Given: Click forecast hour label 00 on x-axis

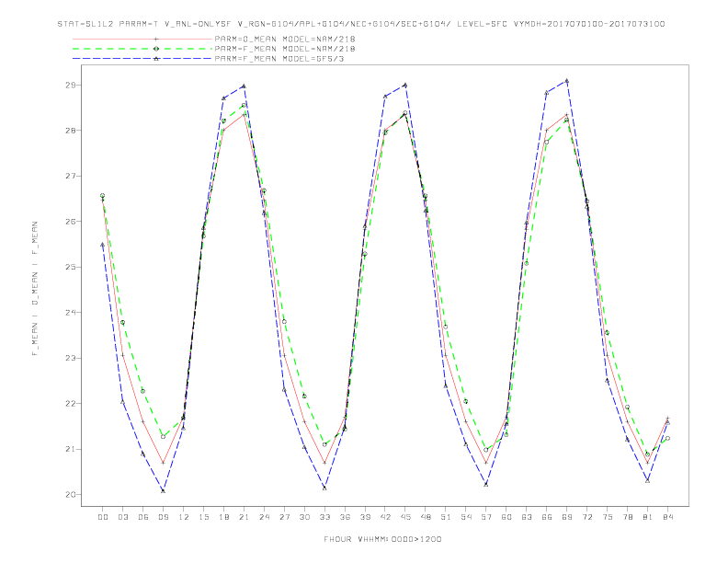Looking at the screenshot, I should pyautogui.click(x=103, y=517).
